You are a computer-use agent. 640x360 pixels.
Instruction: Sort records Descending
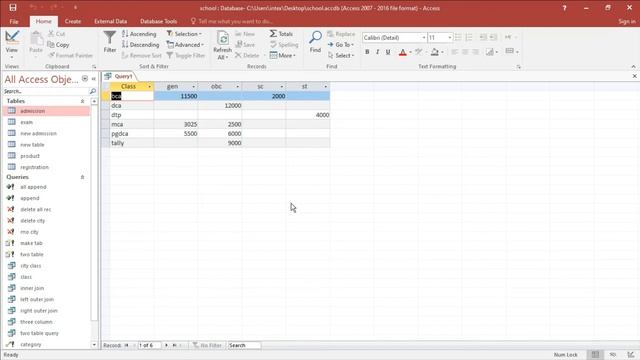point(141,44)
